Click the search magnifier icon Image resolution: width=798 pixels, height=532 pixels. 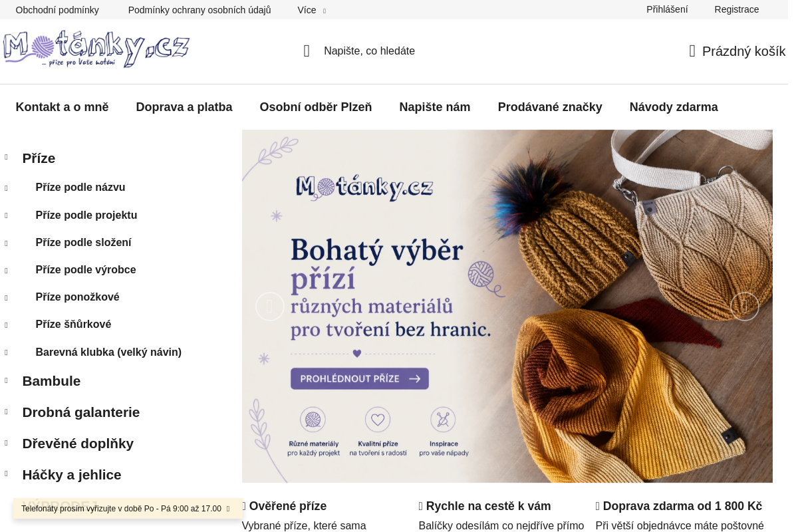pos(307,51)
